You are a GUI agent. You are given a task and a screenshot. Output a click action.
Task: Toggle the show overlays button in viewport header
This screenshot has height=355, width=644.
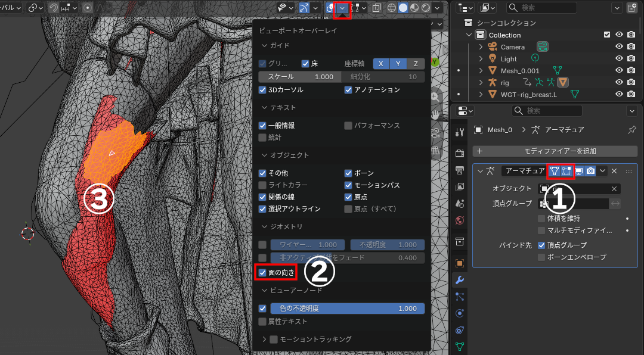[330, 8]
